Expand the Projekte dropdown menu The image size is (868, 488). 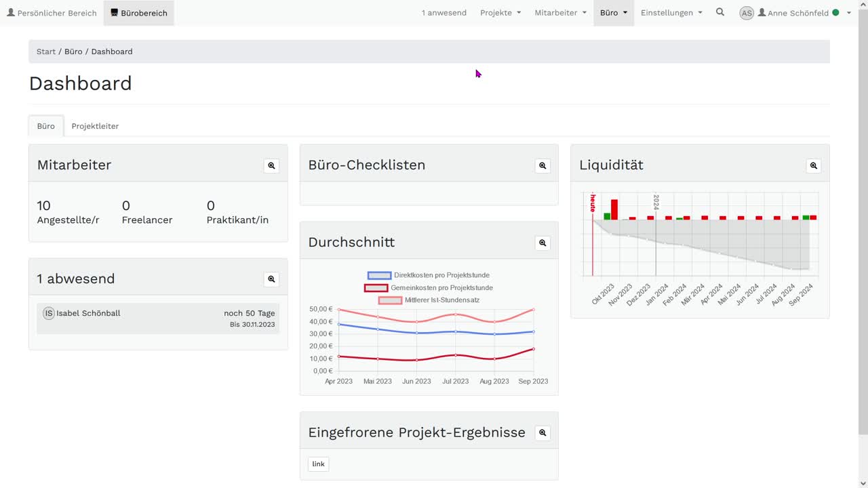point(500,13)
